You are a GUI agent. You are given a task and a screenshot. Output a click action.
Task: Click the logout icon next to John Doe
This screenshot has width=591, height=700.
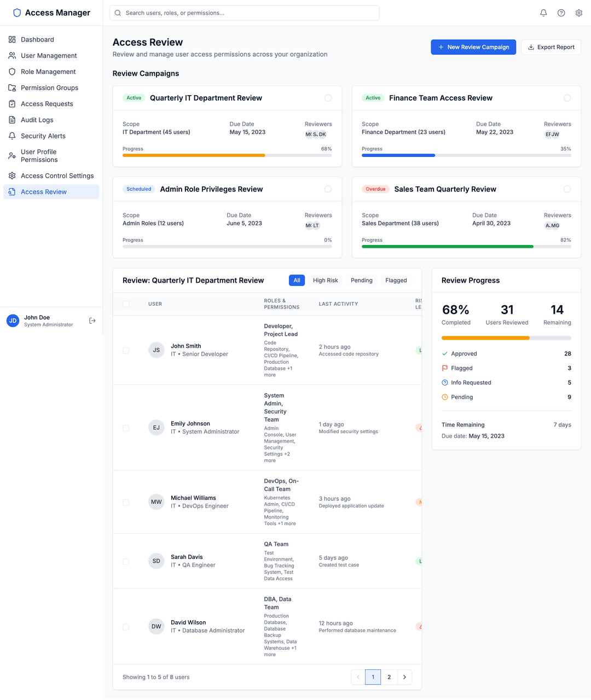point(92,320)
